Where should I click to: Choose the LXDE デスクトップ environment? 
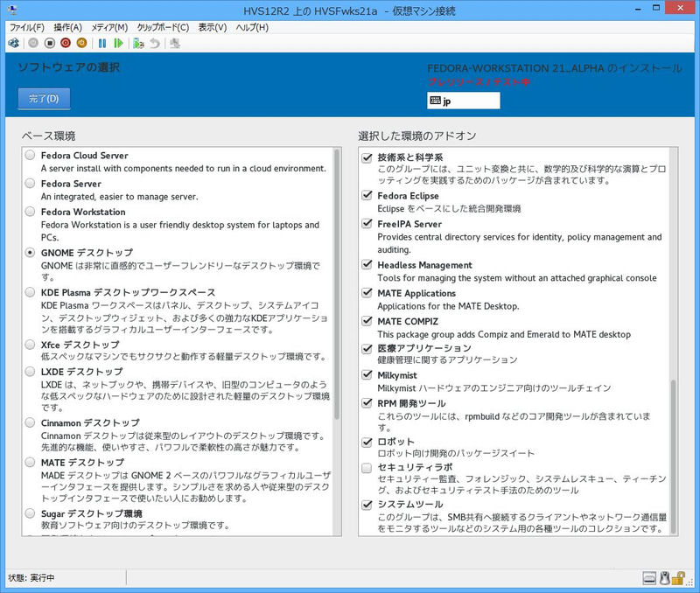(30, 372)
